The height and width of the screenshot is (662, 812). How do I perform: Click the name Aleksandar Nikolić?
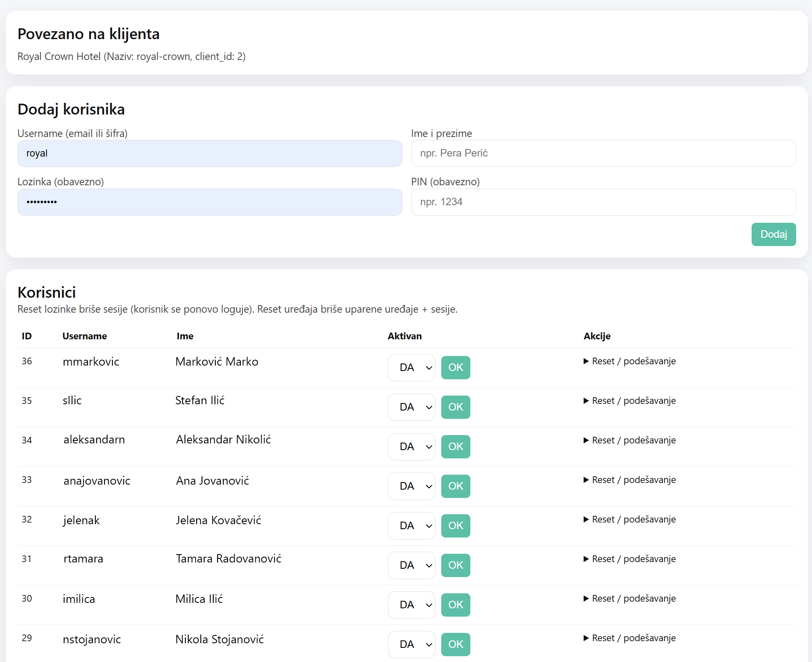click(223, 440)
